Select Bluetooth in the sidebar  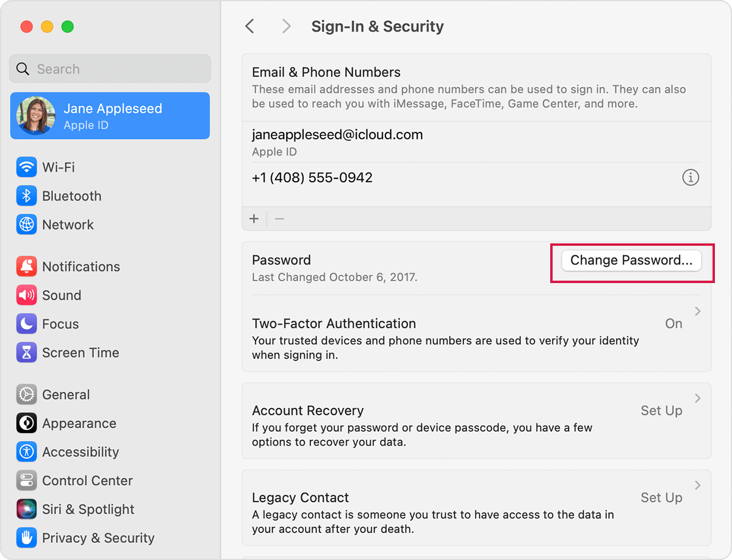[61, 196]
